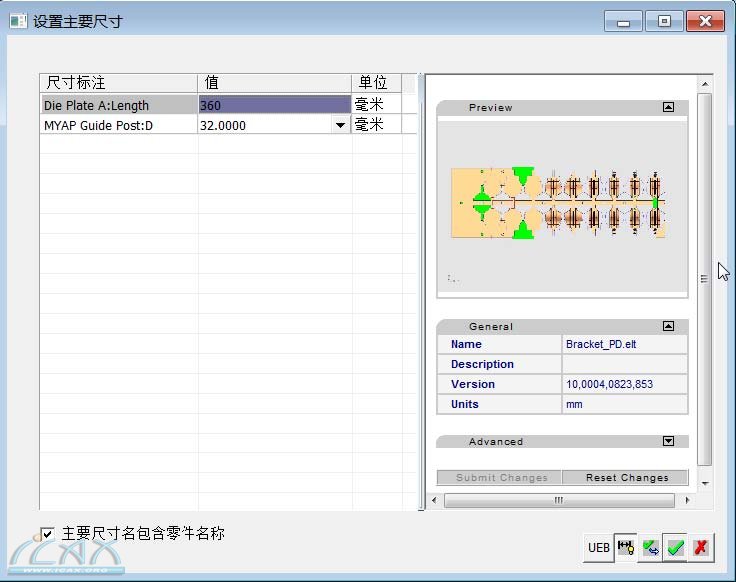
Task: Click the dimension measure icon beside UEB
Action: click(x=626, y=547)
